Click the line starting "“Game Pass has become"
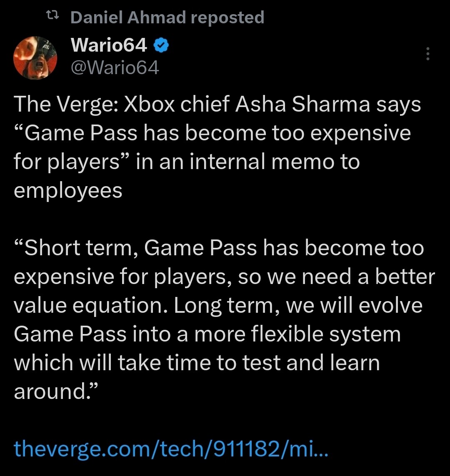This screenshot has height=476, width=450. coord(212,133)
